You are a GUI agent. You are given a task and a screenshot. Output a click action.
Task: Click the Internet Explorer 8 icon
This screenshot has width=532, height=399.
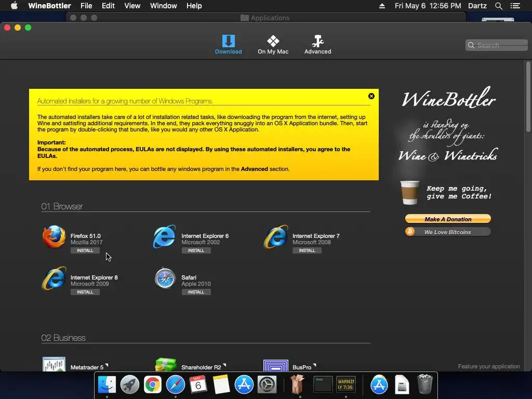click(x=54, y=278)
